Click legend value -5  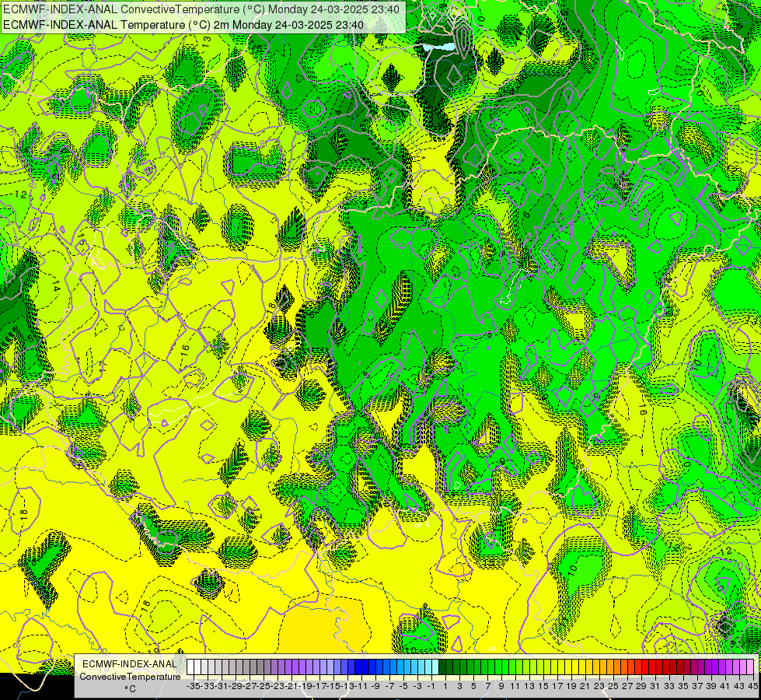pos(403,686)
